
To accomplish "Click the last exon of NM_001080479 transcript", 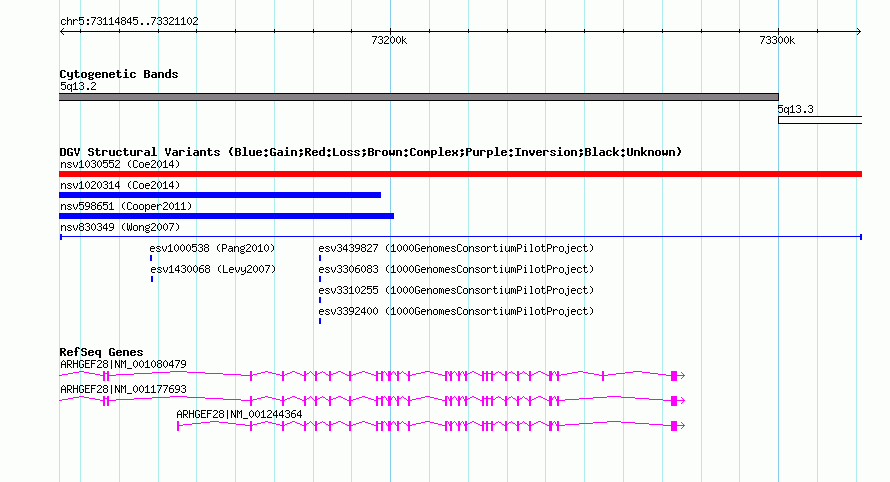I will [x=674, y=376].
